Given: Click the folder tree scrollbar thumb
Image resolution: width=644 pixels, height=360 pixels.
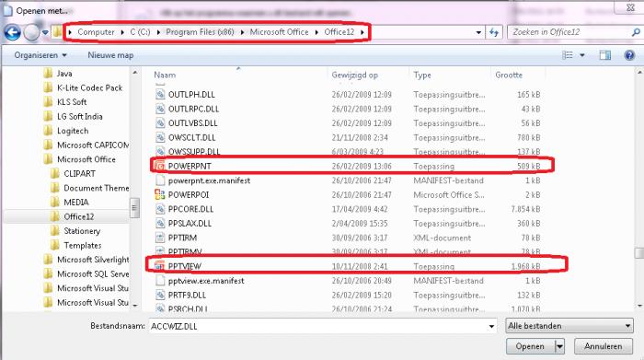Looking at the screenshot, I should [134, 208].
